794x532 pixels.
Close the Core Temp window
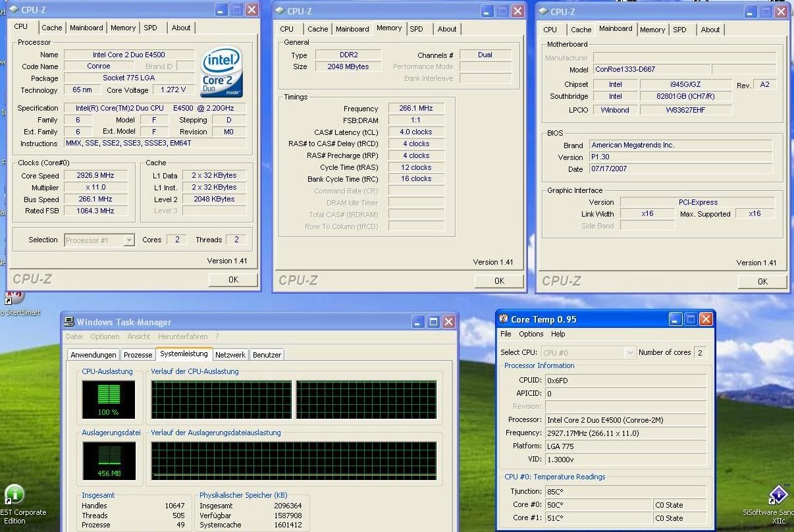pos(706,319)
